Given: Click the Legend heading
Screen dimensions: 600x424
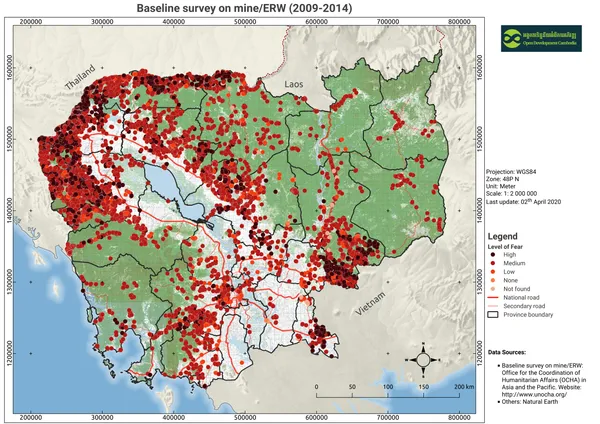Looking at the screenshot, I should [x=503, y=235].
